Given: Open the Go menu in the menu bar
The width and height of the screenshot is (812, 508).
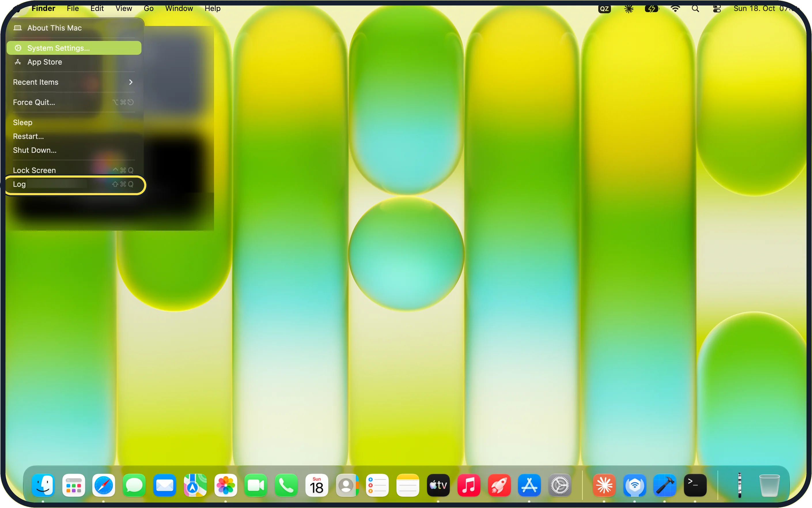Looking at the screenshot, I should click(149, 8).
